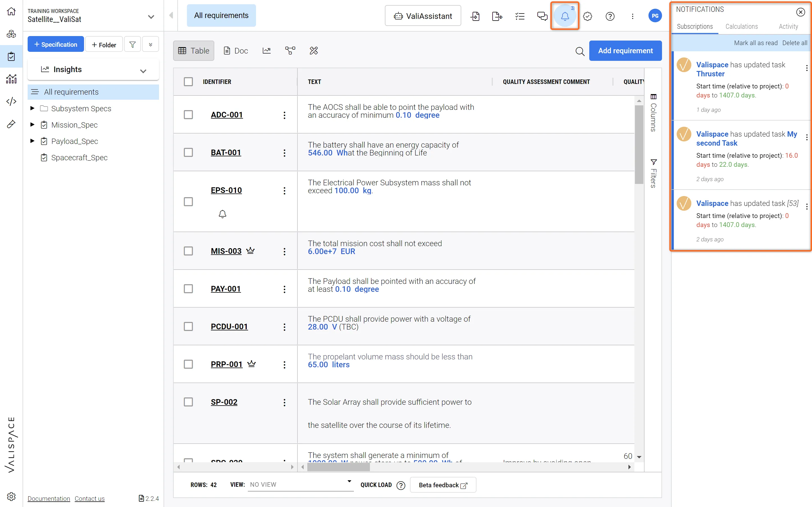This screenshot has height=507, width=812.
Task: Tick the checkbox for ADC-001 row
Action: (x=188, y=115)
